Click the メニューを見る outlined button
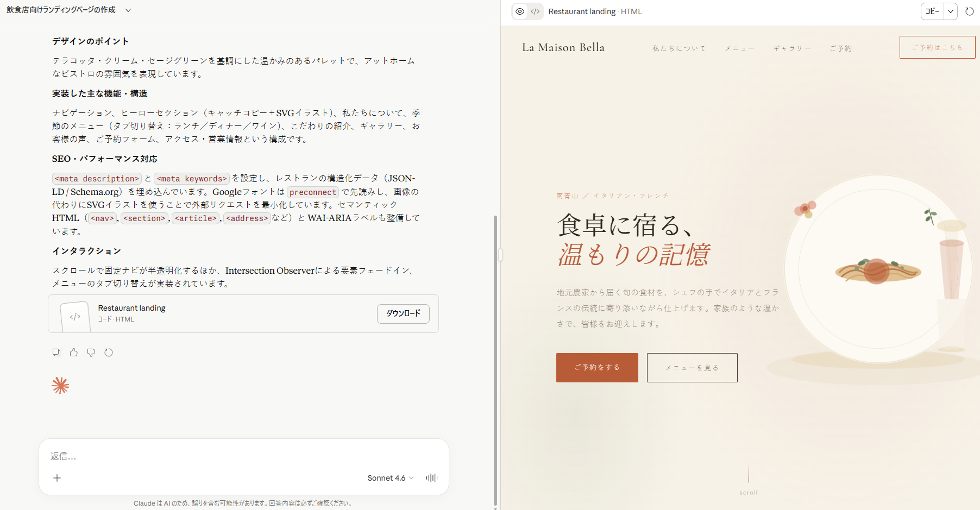Viewport: 980px width, 510px height. coord(692,368)
